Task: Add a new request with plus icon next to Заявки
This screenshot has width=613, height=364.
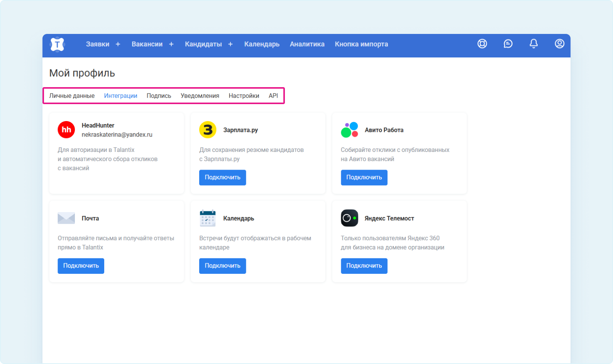Action: pyautogui.click(x=118, y=44)
